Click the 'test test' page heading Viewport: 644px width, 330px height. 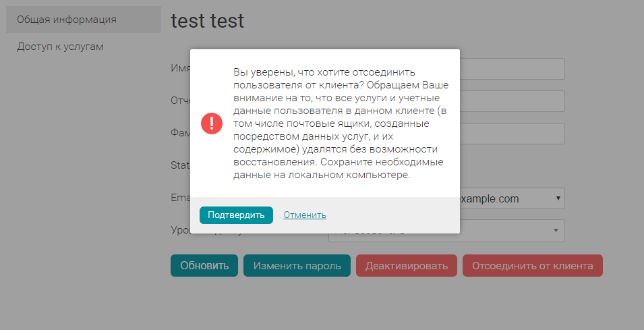[x=208, y=21]
